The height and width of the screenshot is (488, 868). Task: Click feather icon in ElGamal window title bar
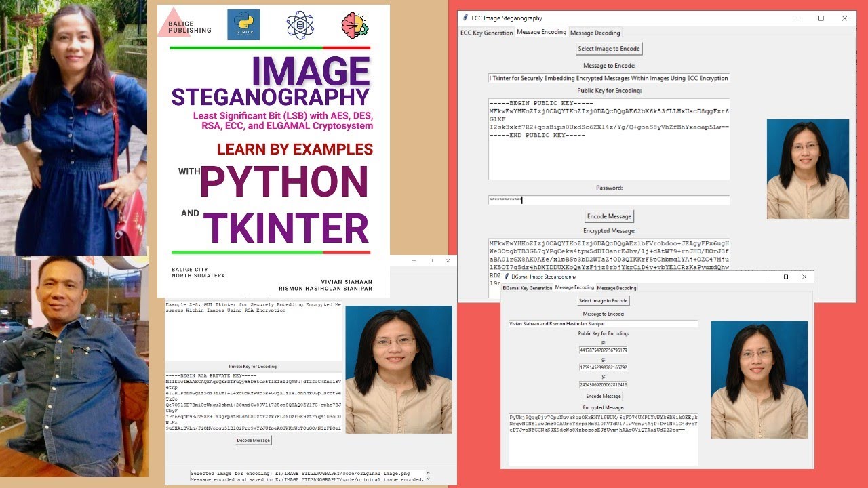pyautogui.click(x=506, y=277)
